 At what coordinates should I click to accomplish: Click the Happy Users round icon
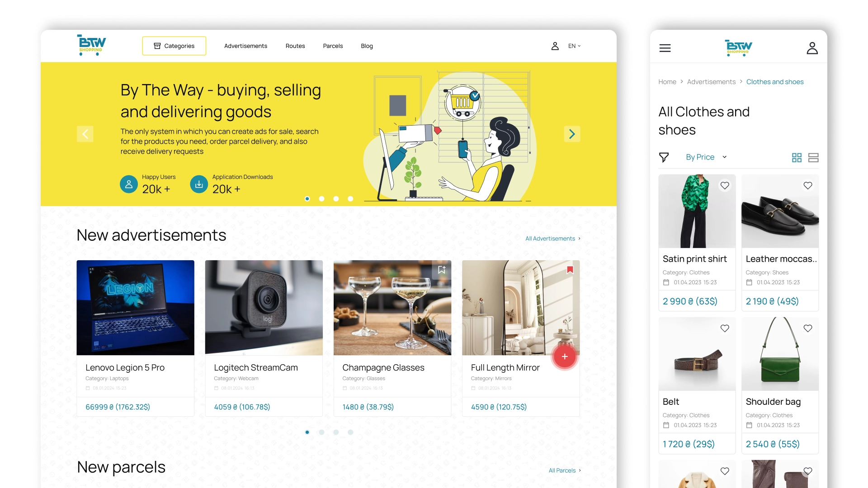click(x=129, y=184)
